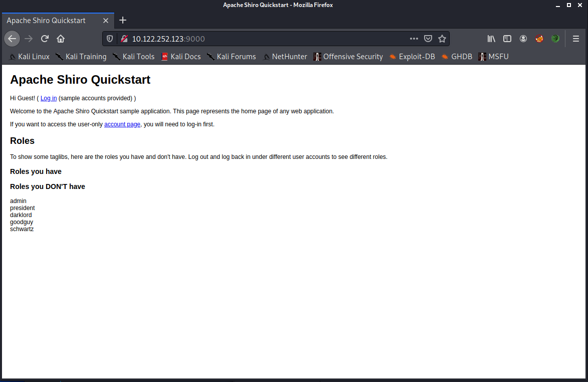Click the forward navigation arrow

tap(29, 39)
